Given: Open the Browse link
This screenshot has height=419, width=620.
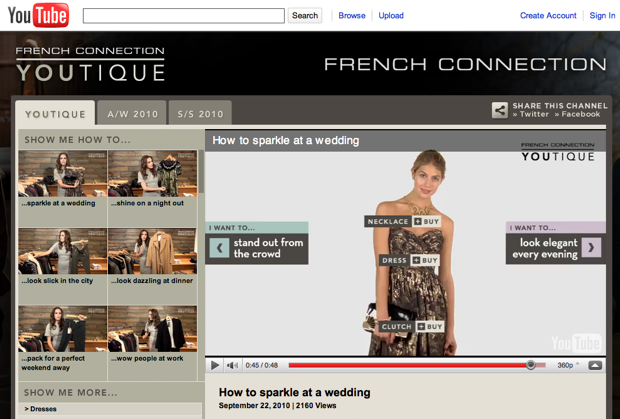Looking at the screenshot, I should click(x=352, y=16).
